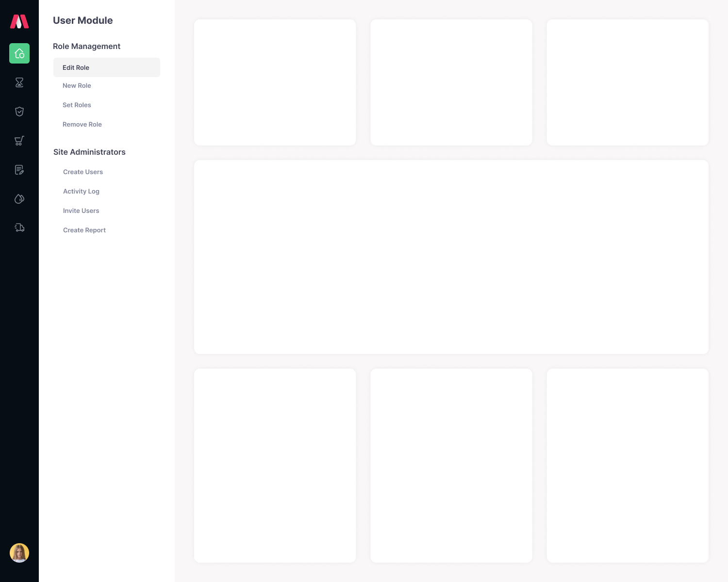Open the Create Users link
Image resolution: width=728 pixels, height=582 pixels.
(x=83, y=172)
